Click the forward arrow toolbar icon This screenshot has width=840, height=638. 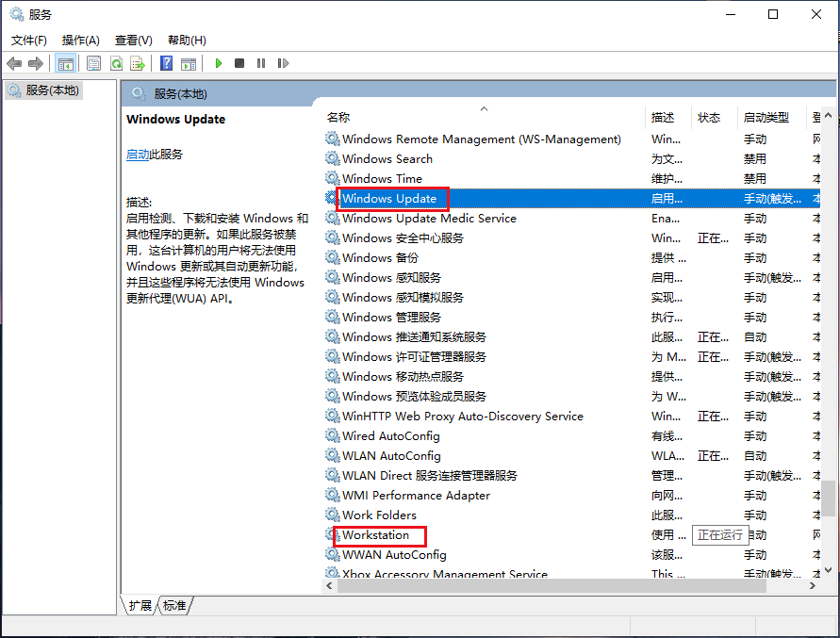[36, 64]
